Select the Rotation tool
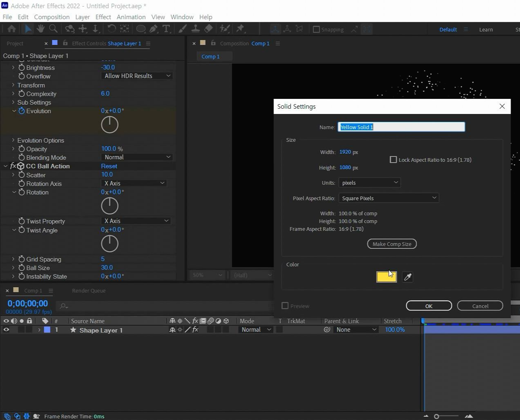Image resolution: width=520 pixels, height=420 pixels. [111, 29]
